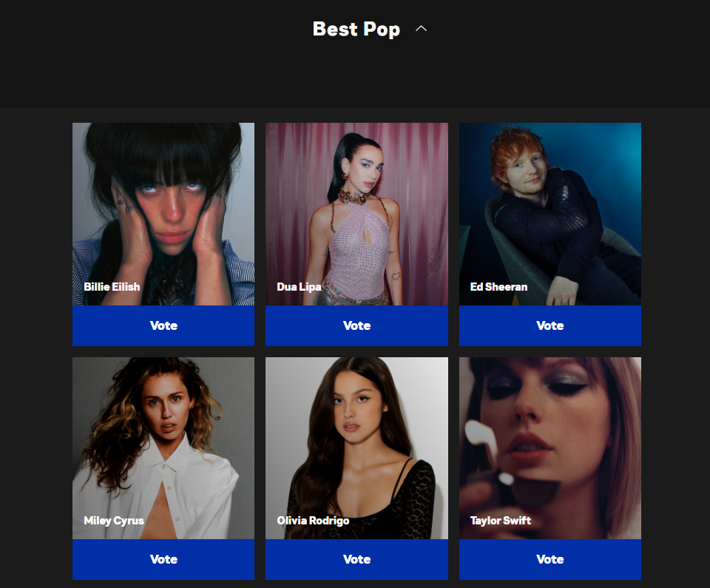Vote for Dua Lipa

(x=356, y=325)
